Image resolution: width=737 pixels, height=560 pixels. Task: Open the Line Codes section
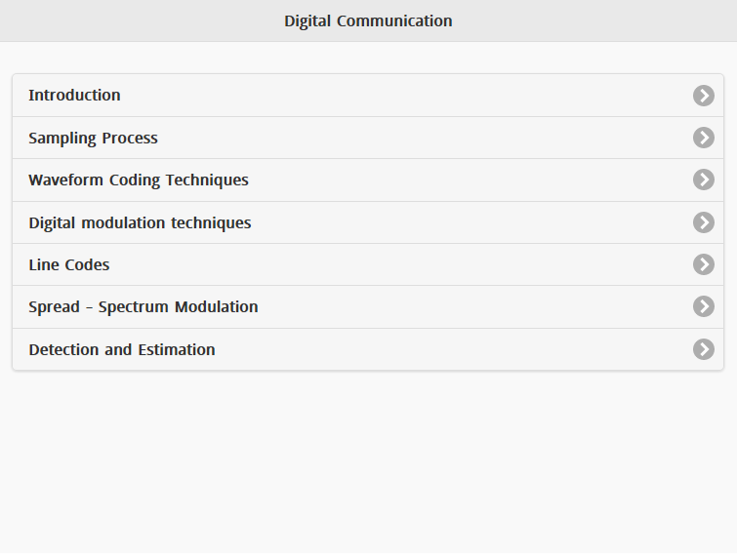(68, 265)
